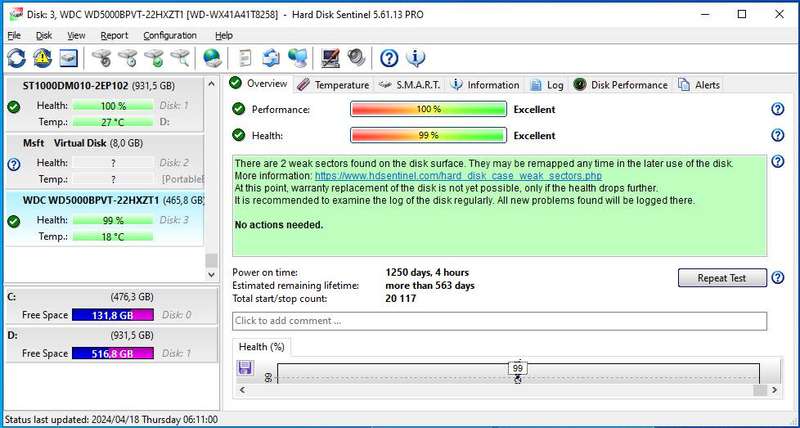Click the 18 °C temperature bar of WDC disk
Viewport: 800px width, 428px height.
point(113,237)
